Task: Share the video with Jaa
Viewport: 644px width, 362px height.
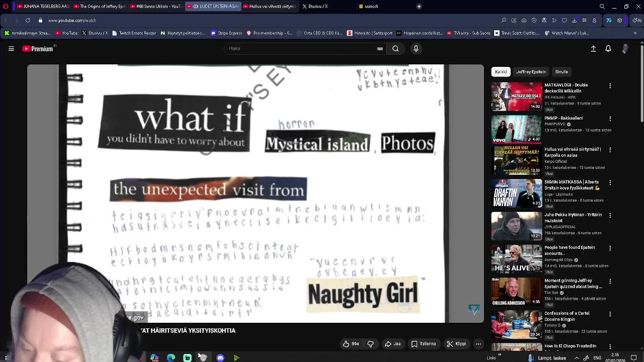Action: [x=392, y=344]
